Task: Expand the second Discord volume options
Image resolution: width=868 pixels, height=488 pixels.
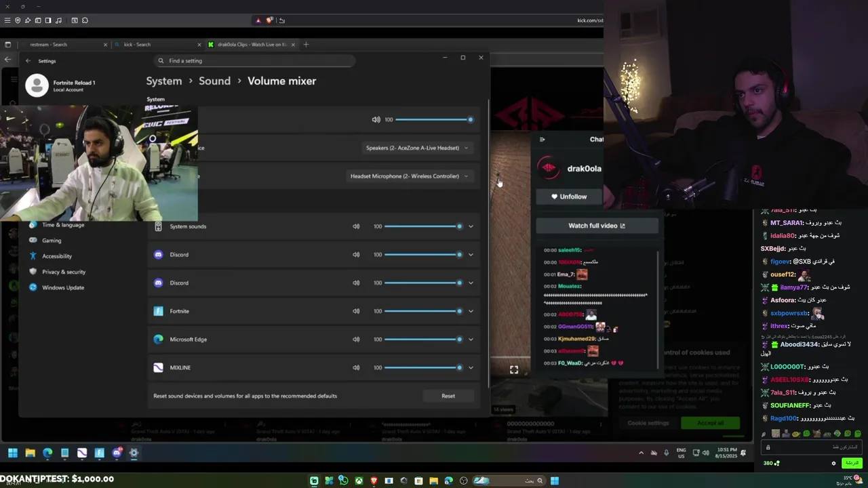Action: [x=471, y=283]
